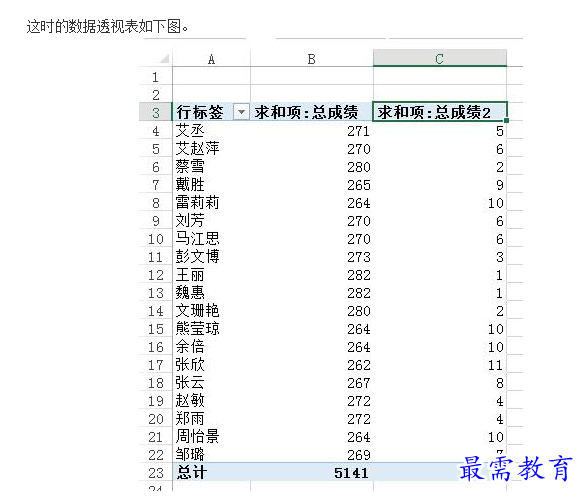
Task: Click the name cell 文珊艳
Action: click(197, 311)
